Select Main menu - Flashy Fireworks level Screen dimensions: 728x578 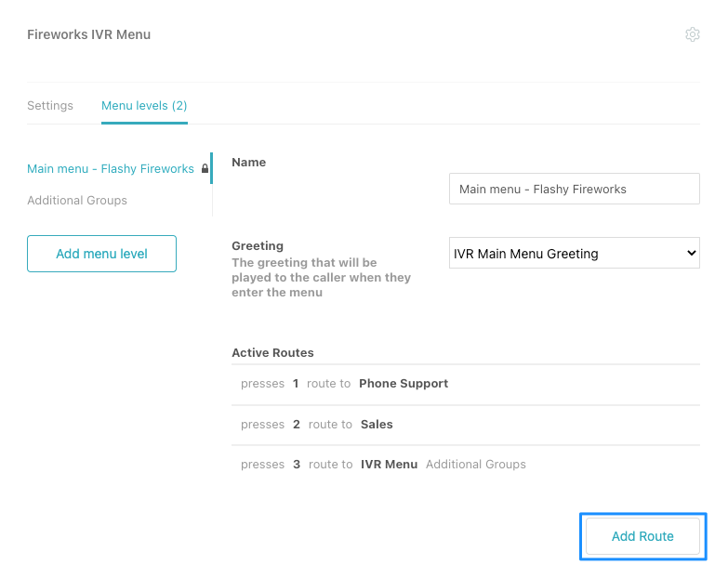click(x=110, y=169)
